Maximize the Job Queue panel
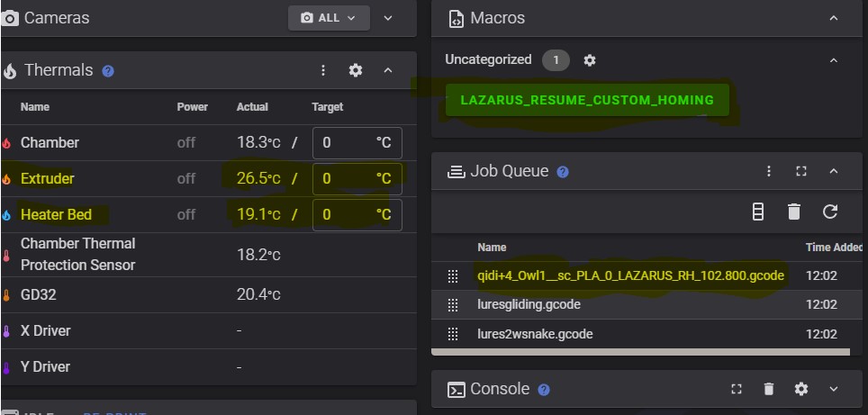868x415 pixels. click(801, 171)
